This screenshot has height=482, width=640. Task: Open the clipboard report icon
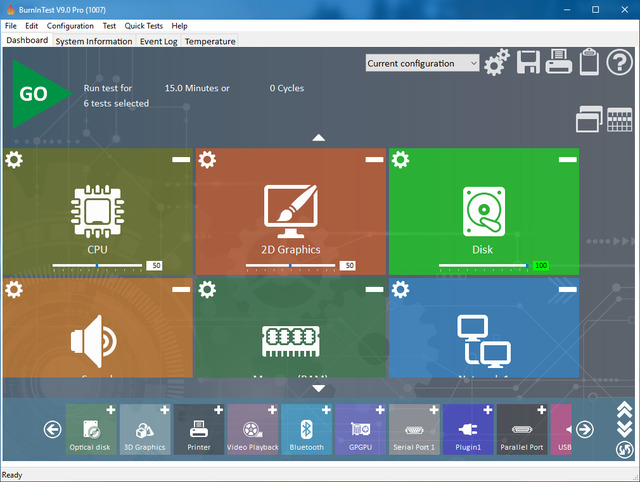[x=590, y=63]
